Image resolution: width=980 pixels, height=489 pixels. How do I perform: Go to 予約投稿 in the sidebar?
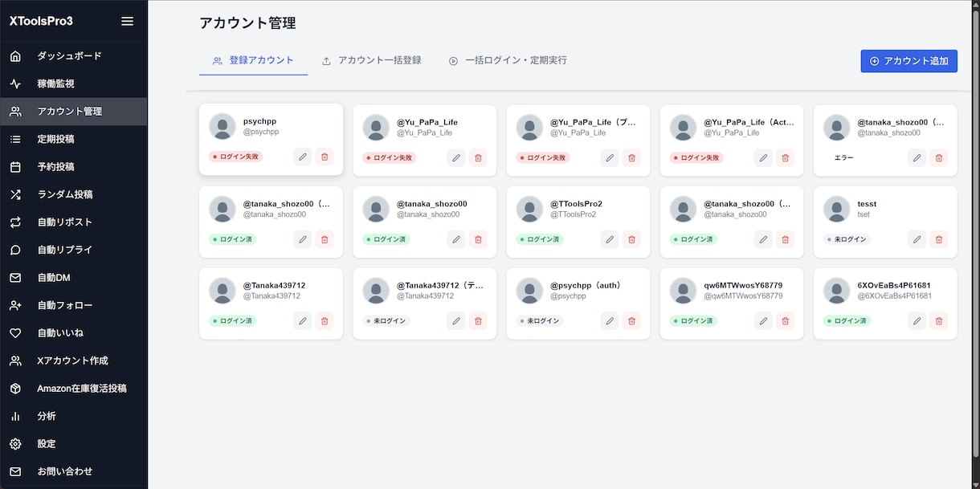(x=73, y=167)
